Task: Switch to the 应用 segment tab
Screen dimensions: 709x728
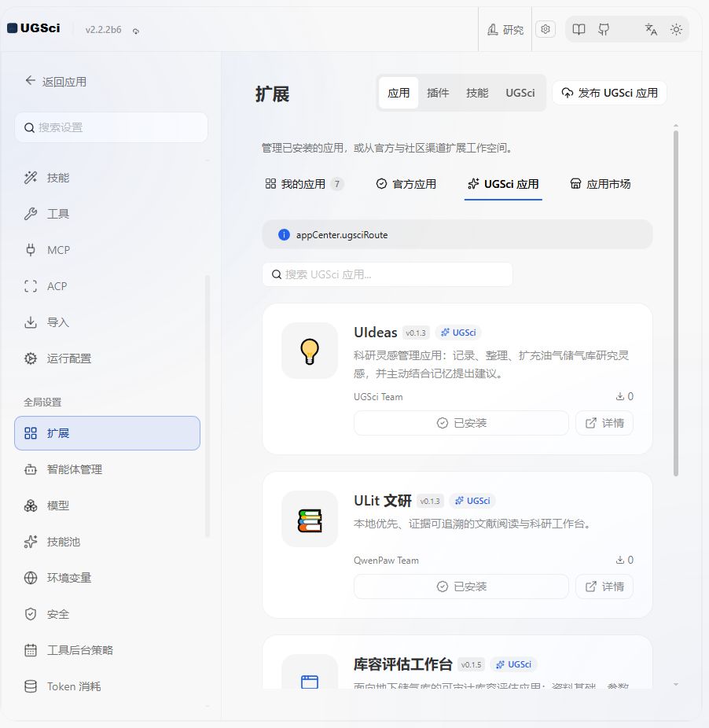Action: (399, 93)
